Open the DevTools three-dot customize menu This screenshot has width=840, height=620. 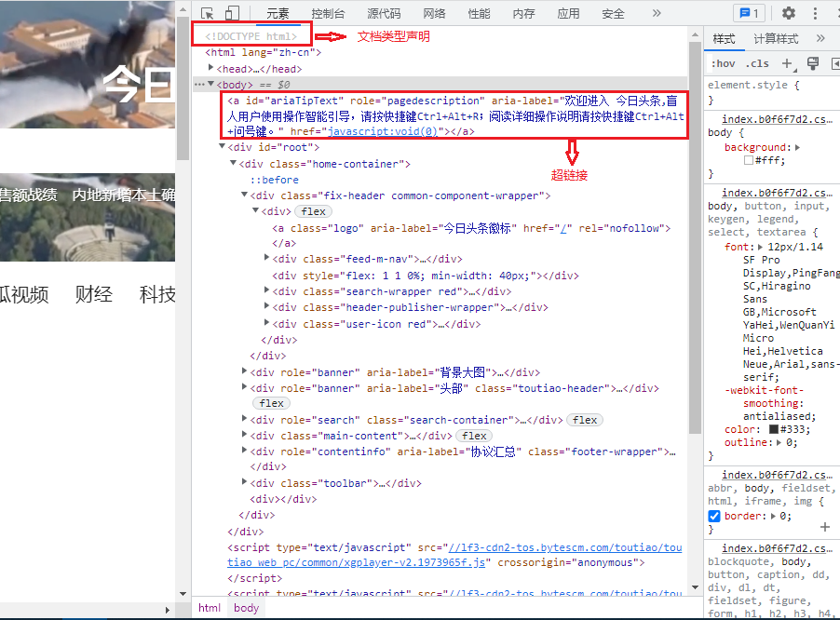pyautogui.click(x=816, y=13)
